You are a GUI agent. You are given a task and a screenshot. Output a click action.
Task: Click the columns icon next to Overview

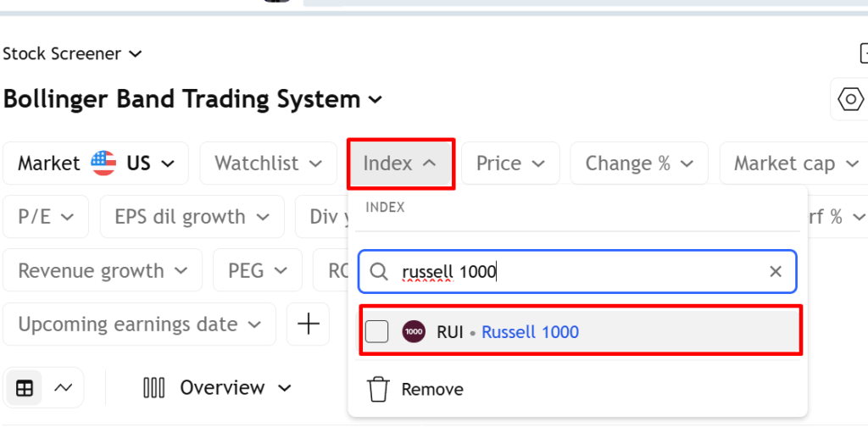click(x=154, y=388)
